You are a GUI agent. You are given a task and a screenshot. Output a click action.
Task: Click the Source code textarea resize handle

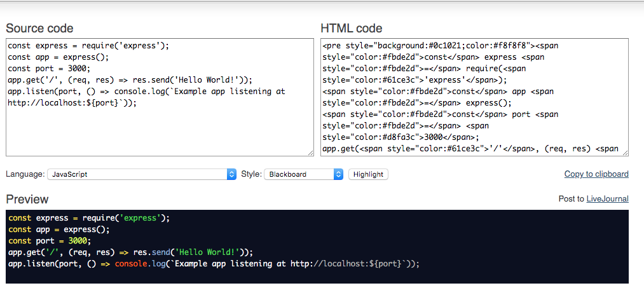pos(311,153)
